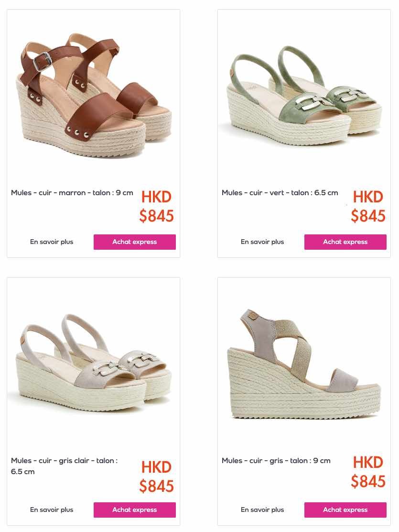Viewport: 399px width, 532px height.
Task: Select the title 'Mules - cuir - vert - talon : 6.5 cm'
Action: [x=280, y=193]
